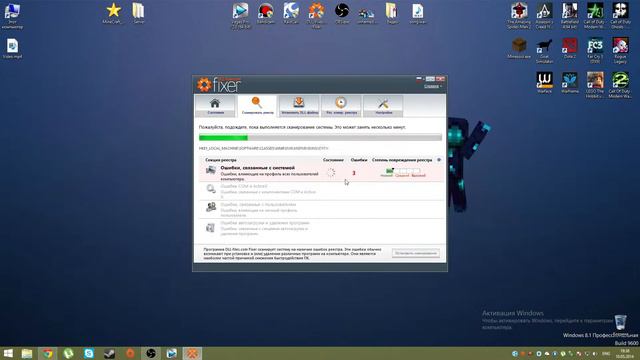The height and width of the screenshot is (360, 640).
Task: Click the Windows Start button
Action: click(8, 353)
